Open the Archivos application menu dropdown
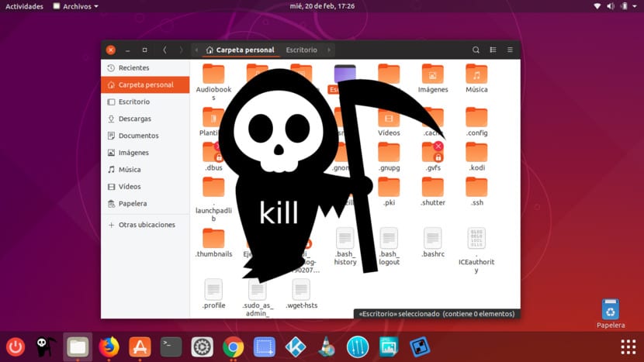Screen dimensions: 644x362 pos(75,6)
